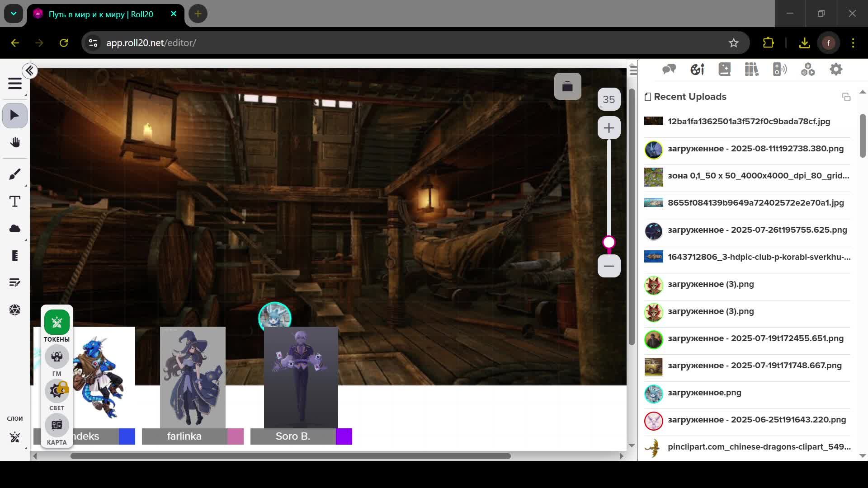Select the pan hand tool

point(15,143)
